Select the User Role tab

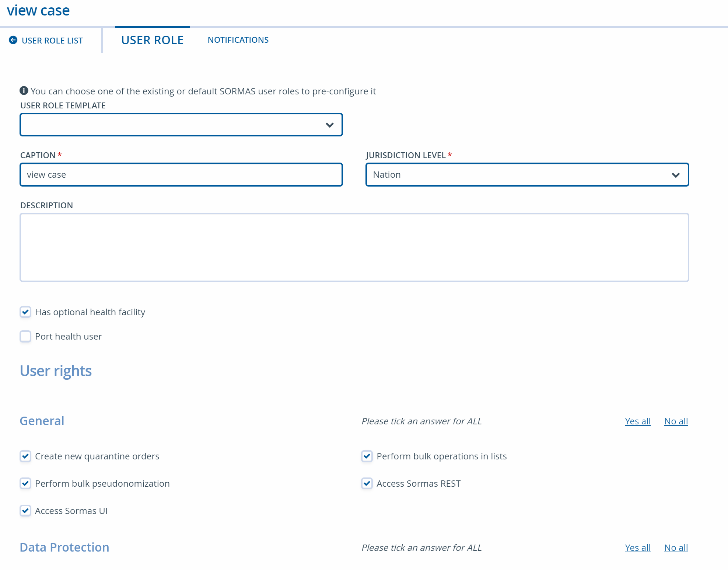152,40
